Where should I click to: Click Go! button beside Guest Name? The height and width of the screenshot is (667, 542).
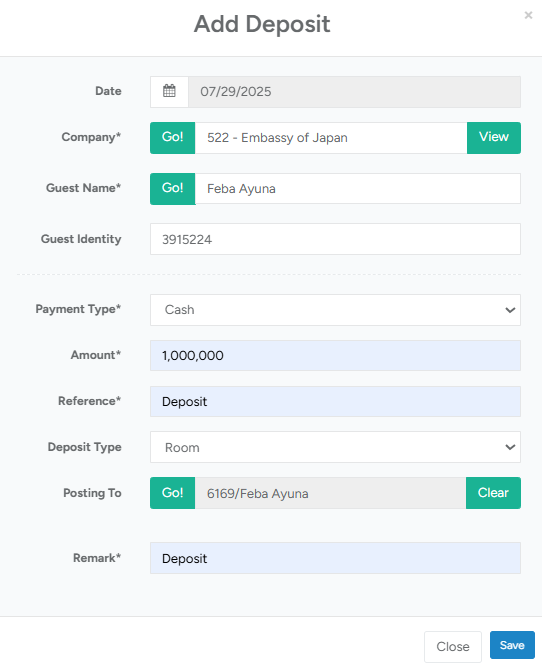(172, 188)
